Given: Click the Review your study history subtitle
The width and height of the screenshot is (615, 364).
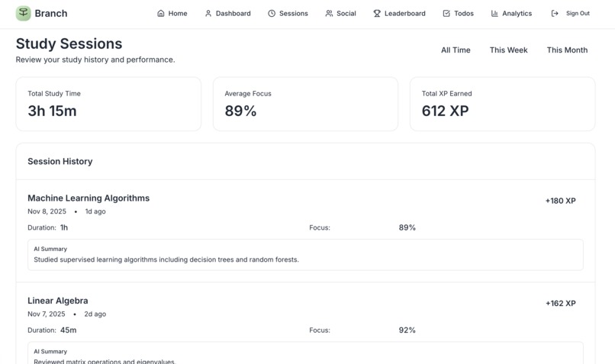Looking at the screenshot, I should [95, 60].
